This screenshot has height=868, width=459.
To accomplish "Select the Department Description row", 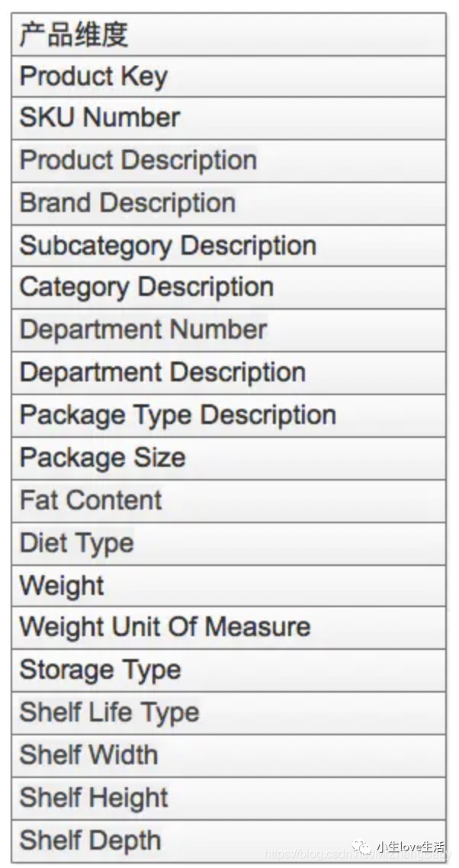I will point(229,373).
